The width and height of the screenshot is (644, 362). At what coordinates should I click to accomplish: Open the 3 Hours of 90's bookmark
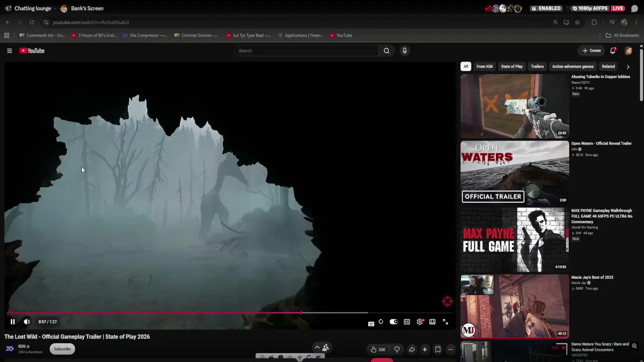point(94,35)
